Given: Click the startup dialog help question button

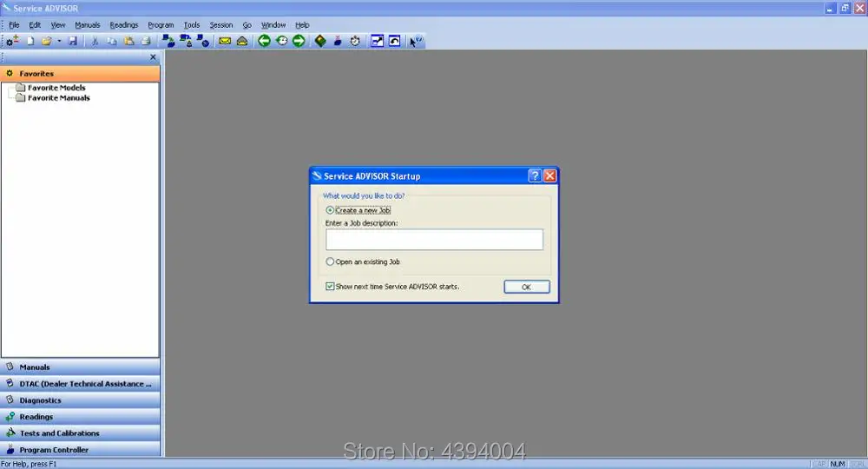Looking at the screenshot, I should (x=535, y=175).
